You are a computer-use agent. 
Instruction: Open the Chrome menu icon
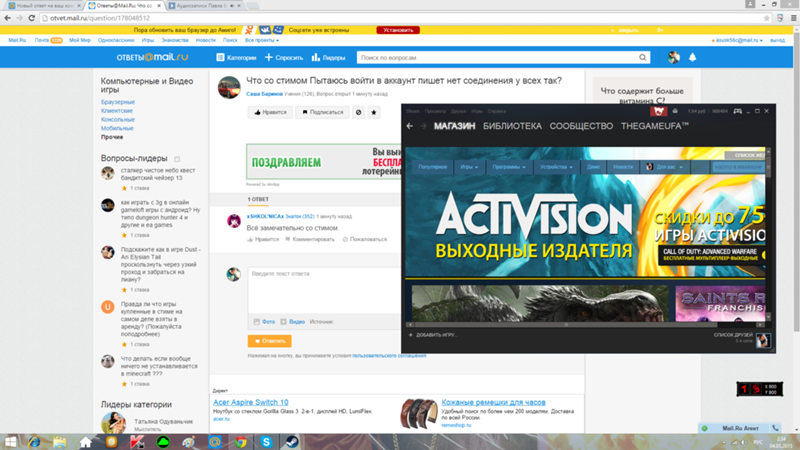pos(793,18)
